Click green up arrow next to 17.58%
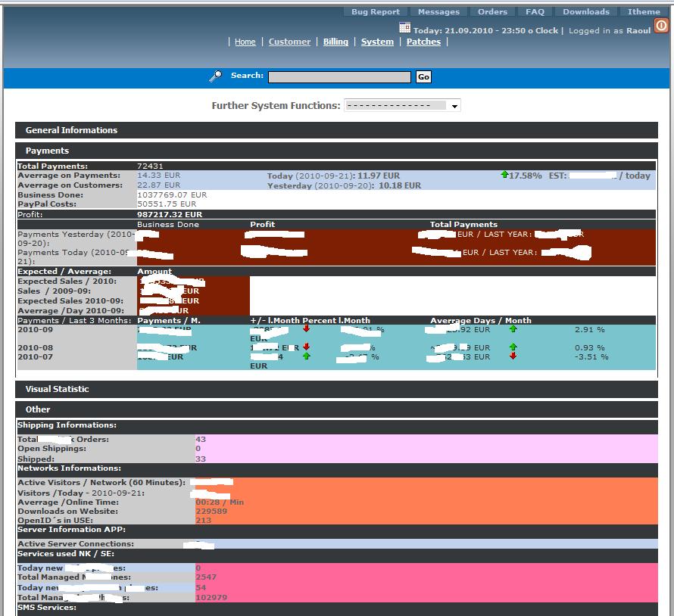The width and height of the screenshot is (674, 616). tap(504, 175)
